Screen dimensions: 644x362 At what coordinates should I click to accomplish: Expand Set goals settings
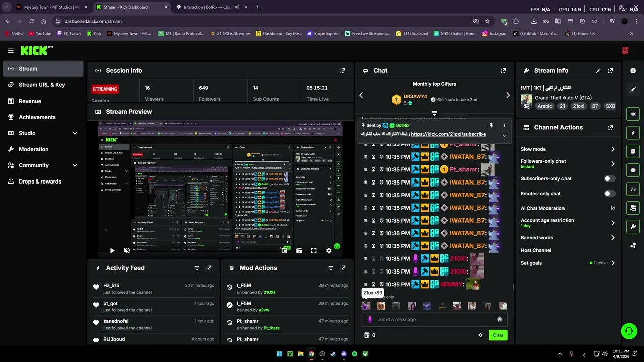[x=613, y=263]
